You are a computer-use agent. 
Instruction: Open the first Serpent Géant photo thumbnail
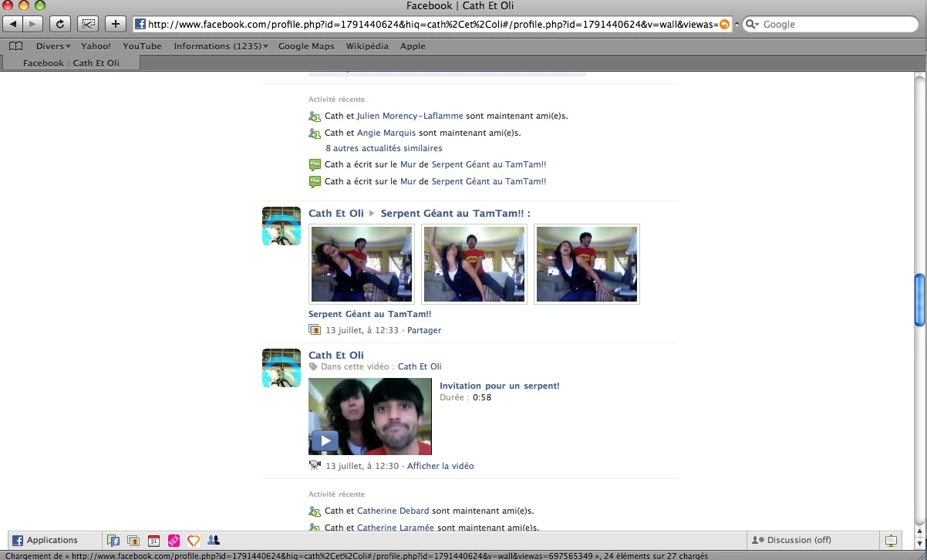[362, 265]
